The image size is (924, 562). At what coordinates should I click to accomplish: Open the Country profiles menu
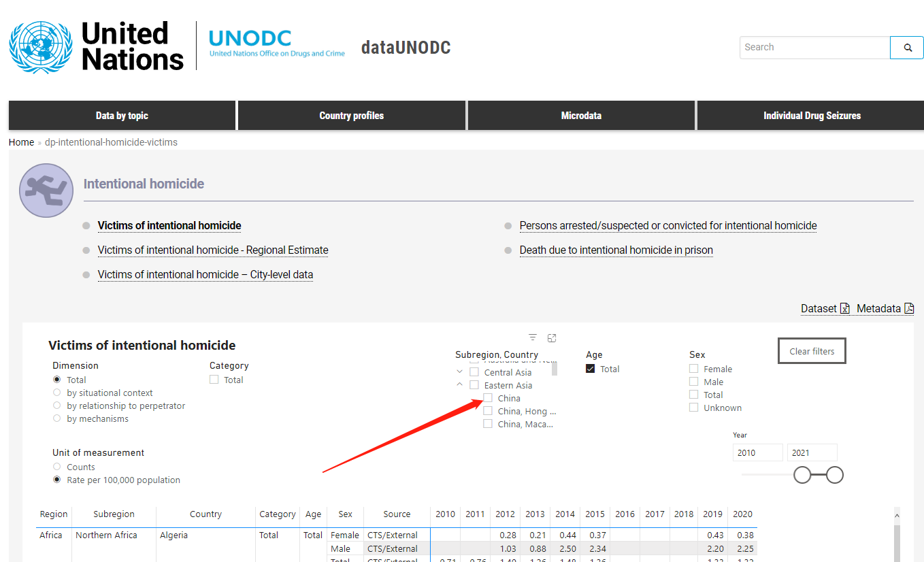[x=351, y=116]
